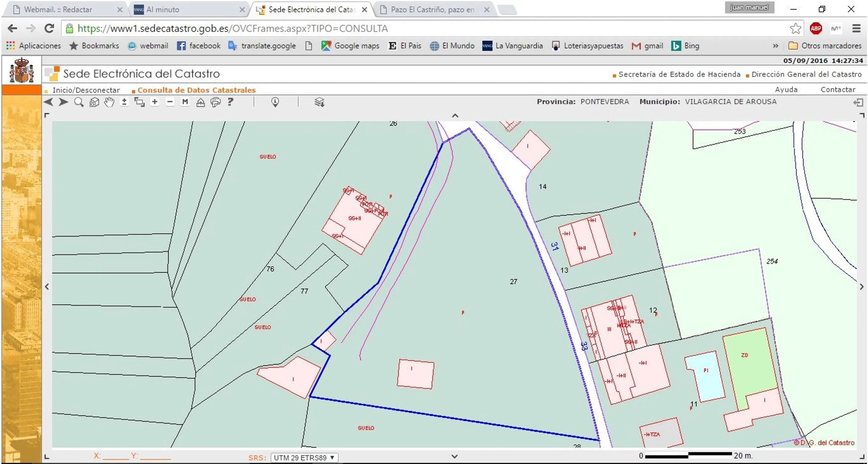Image resolution: width=868 pixels, height=464 pixels.
Task: Click the Inicio/Desconectar link
Action: coord(86,90)
